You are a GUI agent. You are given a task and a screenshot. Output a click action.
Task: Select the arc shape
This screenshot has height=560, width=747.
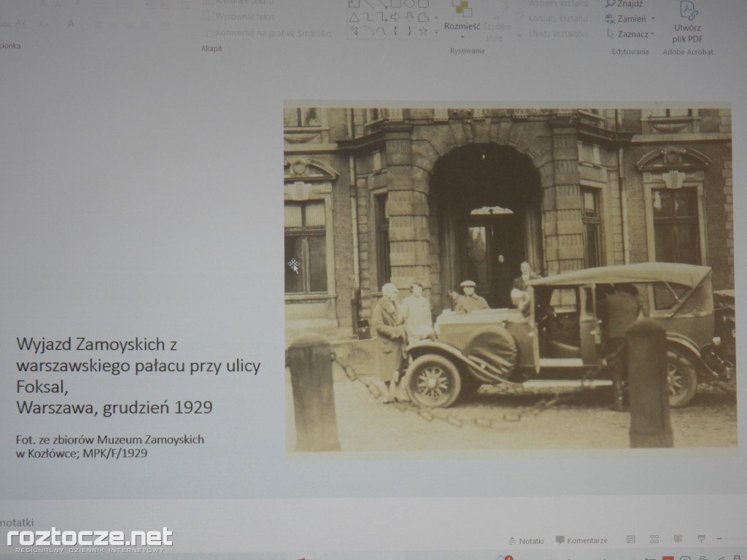click(x=368, y=31)
